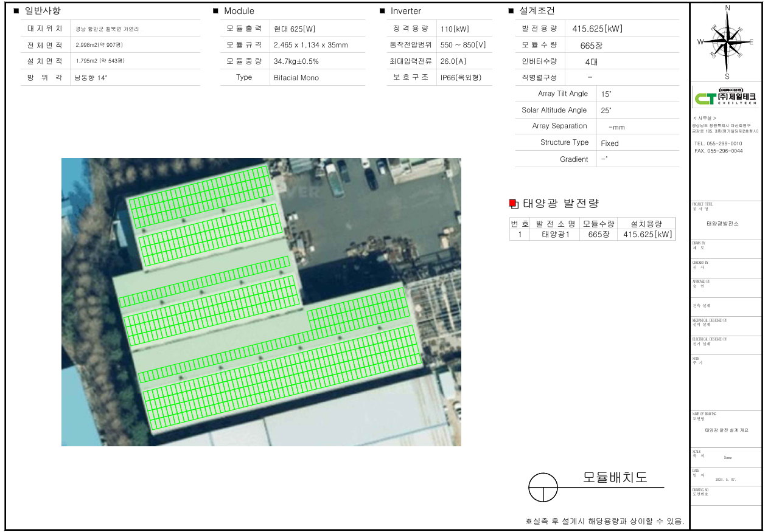Click the 태양광발전소 project title field
The width and height of the screenshot is (768, 532).
click(x=722, y=224)
